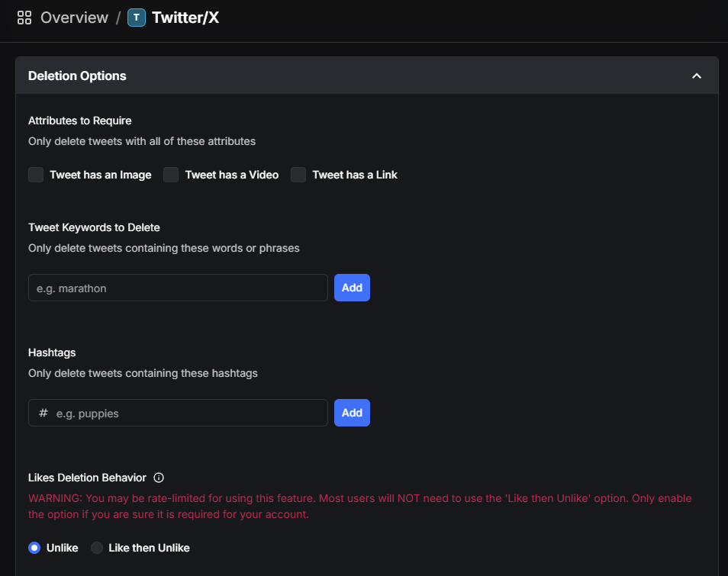This screenshot has width=728, height=576.
Task: Click the Deletion Options header title
Action: point(77,76)
